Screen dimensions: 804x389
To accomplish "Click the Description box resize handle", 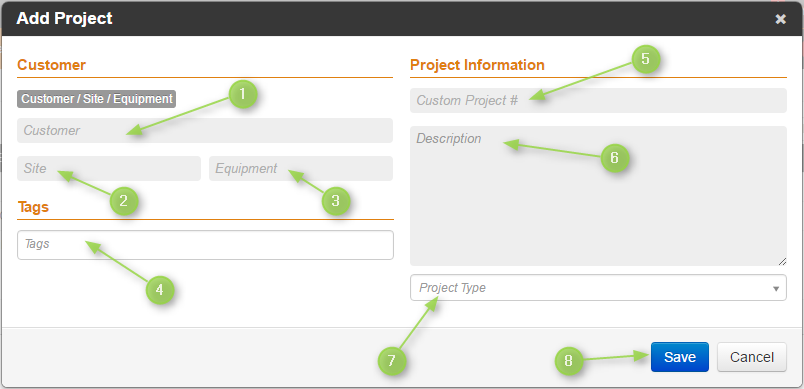I will click(782, 261).
